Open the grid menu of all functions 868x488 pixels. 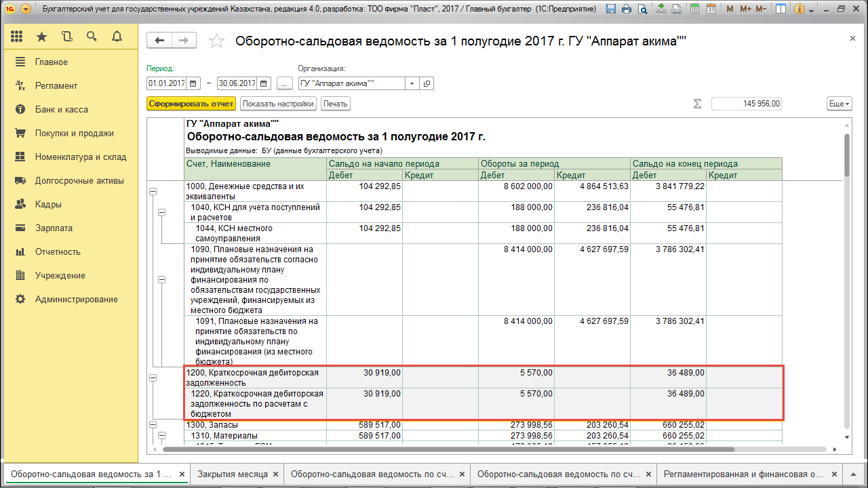17,37
